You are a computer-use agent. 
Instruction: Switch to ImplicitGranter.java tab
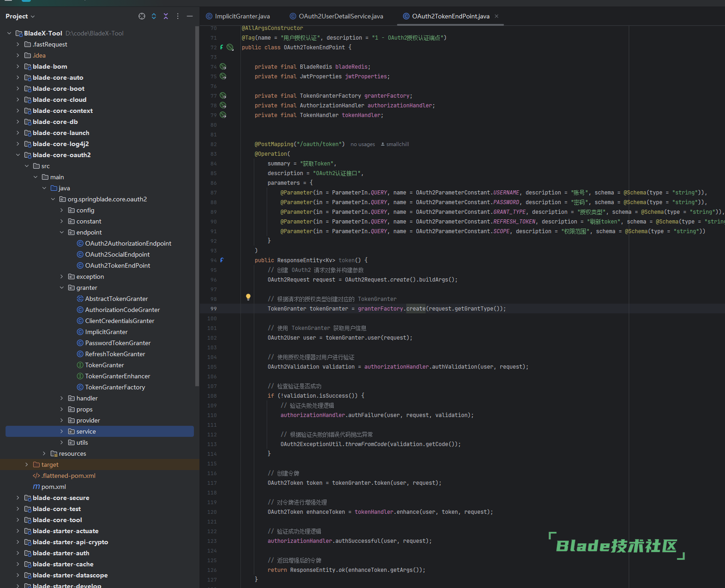point(238,16)
